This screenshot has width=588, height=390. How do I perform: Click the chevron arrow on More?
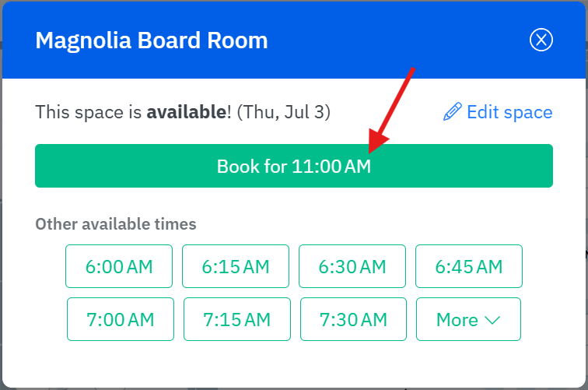click(x=492, y=320)
